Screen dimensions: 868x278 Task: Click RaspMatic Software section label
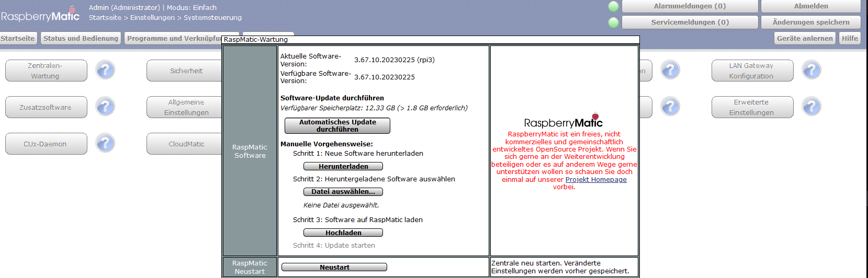tap(250, 151)
